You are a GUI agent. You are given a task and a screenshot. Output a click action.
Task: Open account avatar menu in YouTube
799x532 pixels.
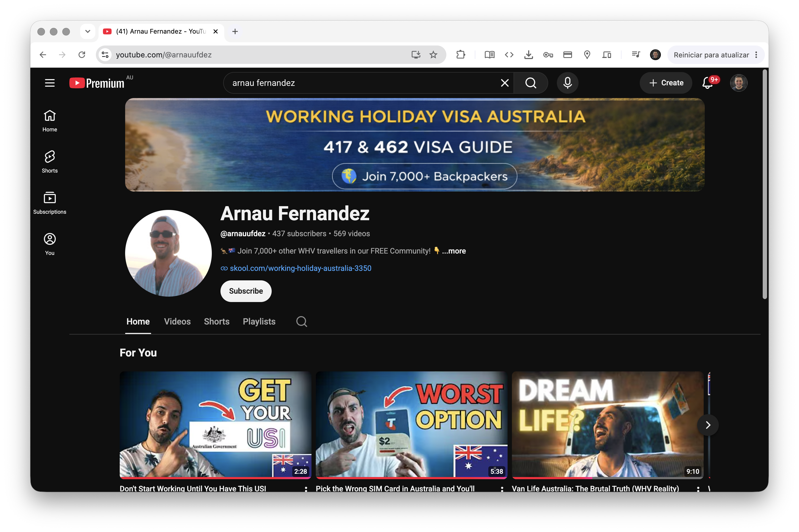[739, 83]
